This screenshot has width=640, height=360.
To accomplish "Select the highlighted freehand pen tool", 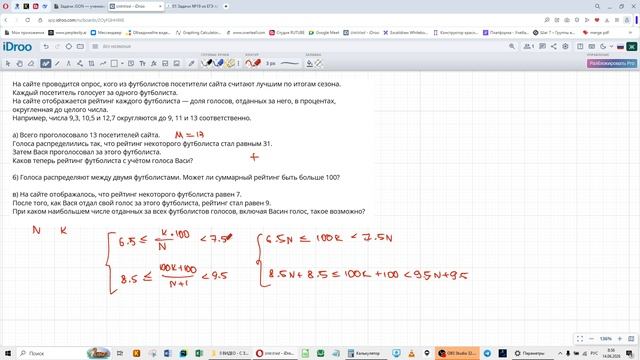I will 45,63.
